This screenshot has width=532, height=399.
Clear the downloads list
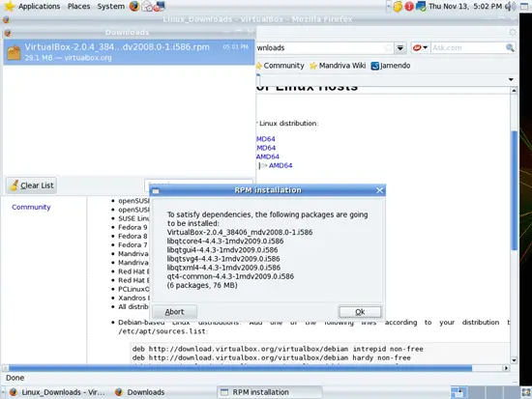coord(31,185)
